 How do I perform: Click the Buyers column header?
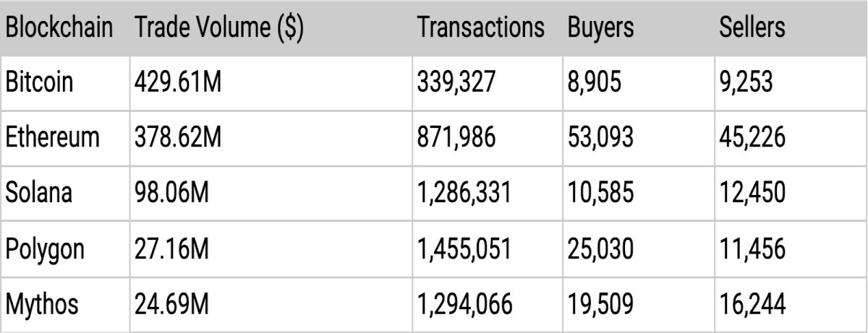[x=601, y=27]
